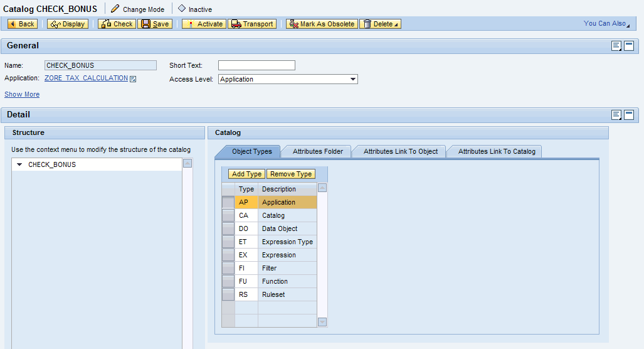
Task: Collapse the Detail section panel
Action: pos(628,115)
